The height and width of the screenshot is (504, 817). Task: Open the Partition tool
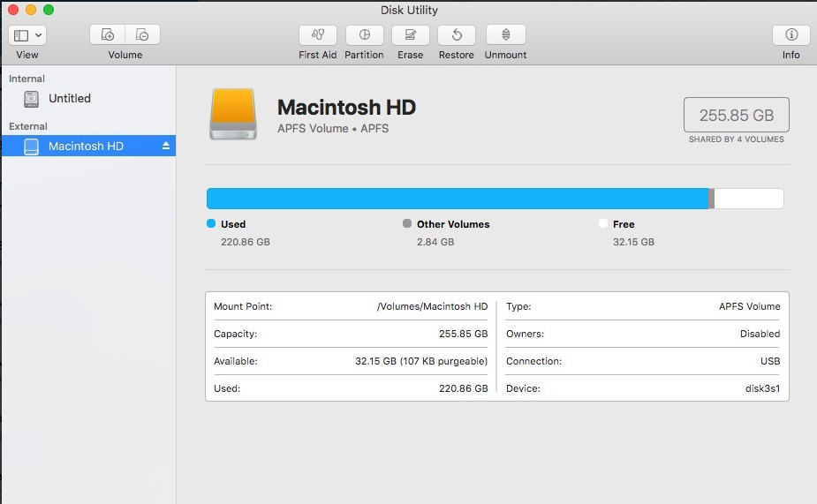point(364,35)
